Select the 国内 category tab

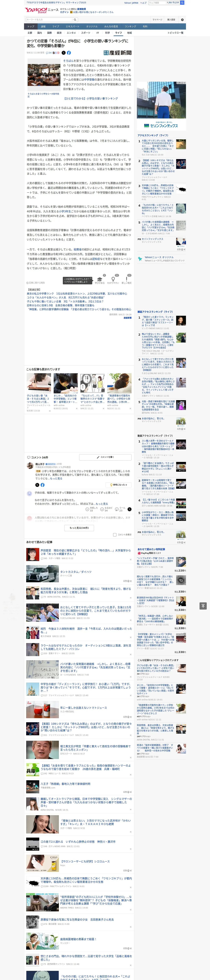40,33
